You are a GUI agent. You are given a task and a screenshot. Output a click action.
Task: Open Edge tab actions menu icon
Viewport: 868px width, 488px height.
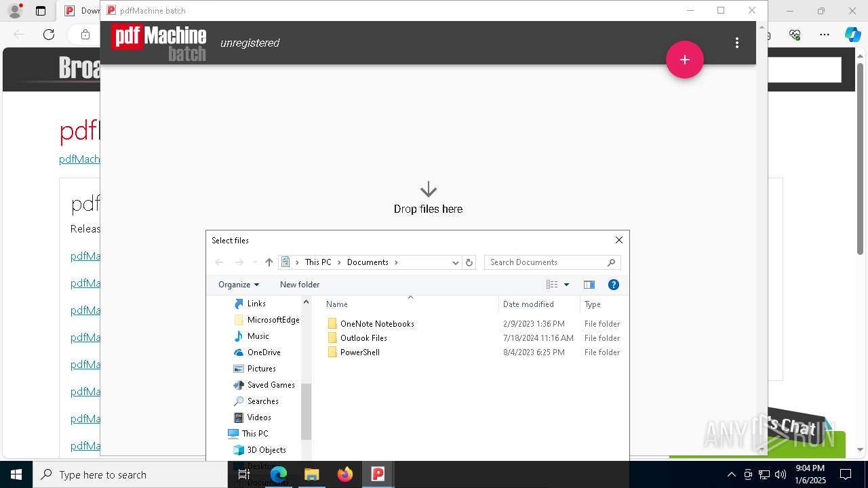click(41, 11)
